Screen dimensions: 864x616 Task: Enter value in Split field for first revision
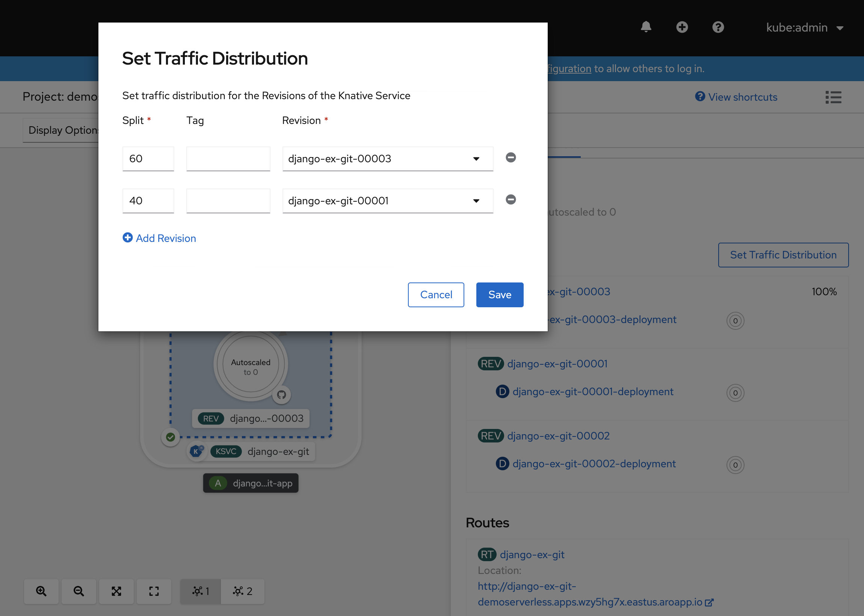pyautogui.click(x=148, y=159)
